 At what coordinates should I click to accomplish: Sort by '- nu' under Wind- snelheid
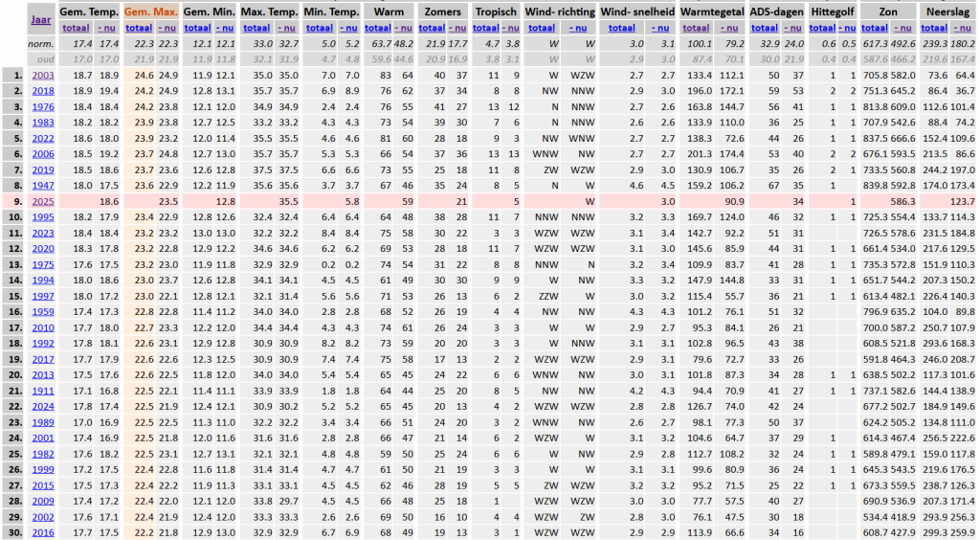660,28
